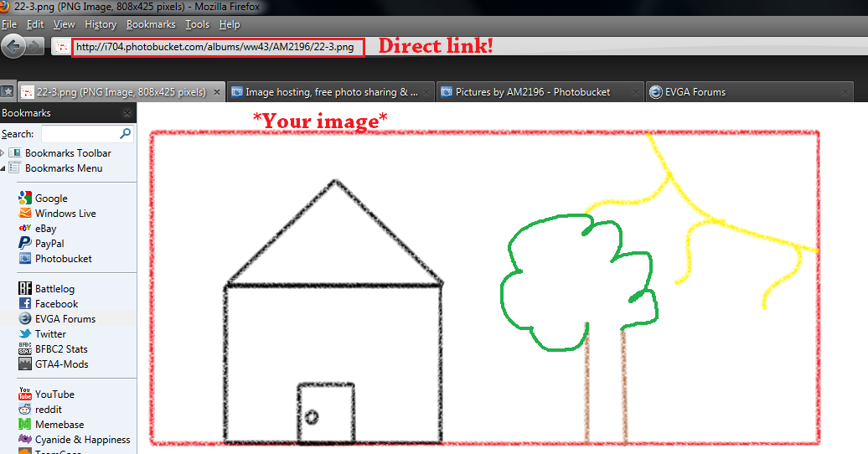Open the YouTube bookmark icon
868x454 pixels.
point(24,395)
